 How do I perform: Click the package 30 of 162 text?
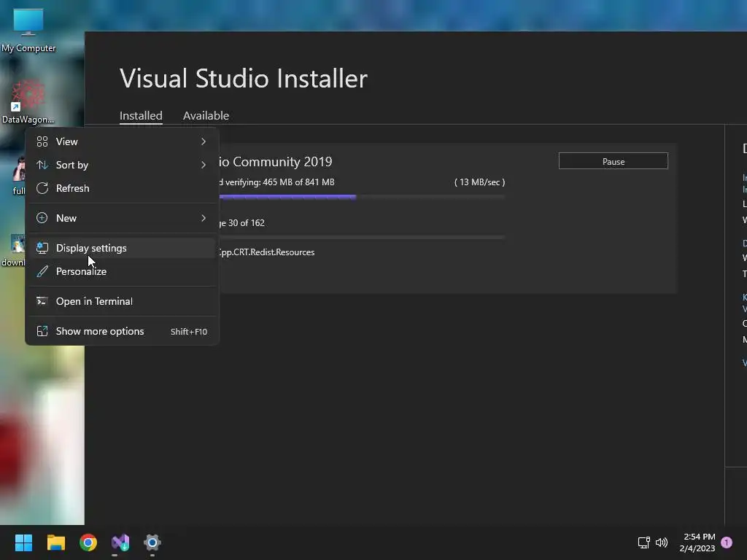point(242,223)
